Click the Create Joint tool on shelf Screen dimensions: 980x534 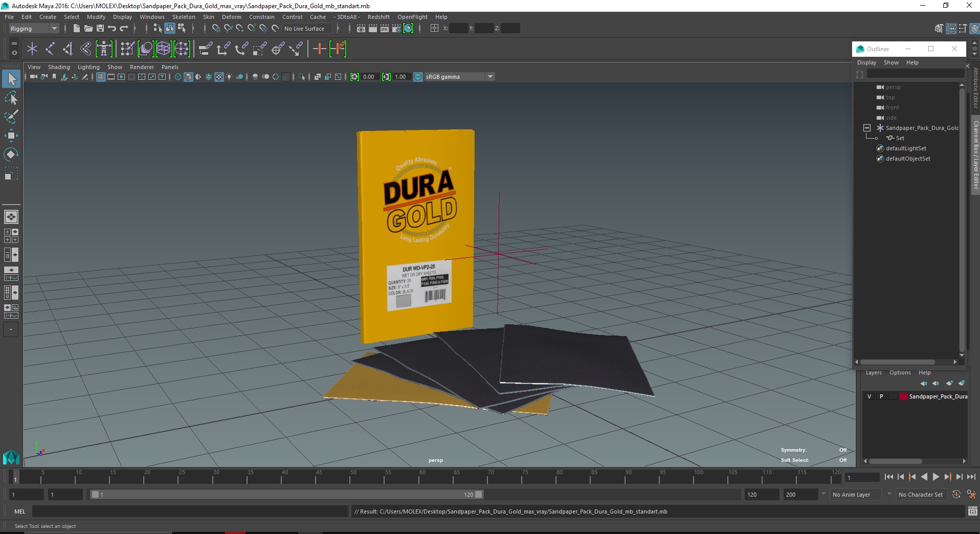click(50, 49)
